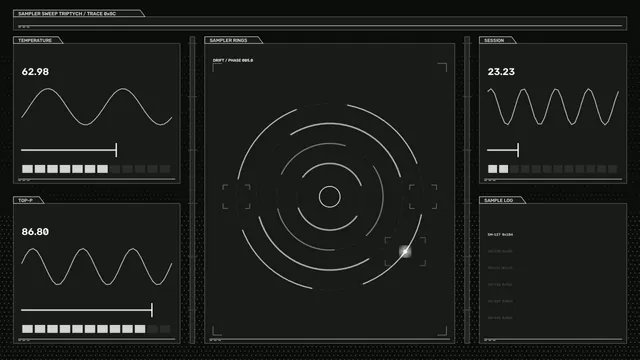This screenshot has height=360, width=640.
Task: Open the TOP-P panel tab
Action: [x=29, y=200]
